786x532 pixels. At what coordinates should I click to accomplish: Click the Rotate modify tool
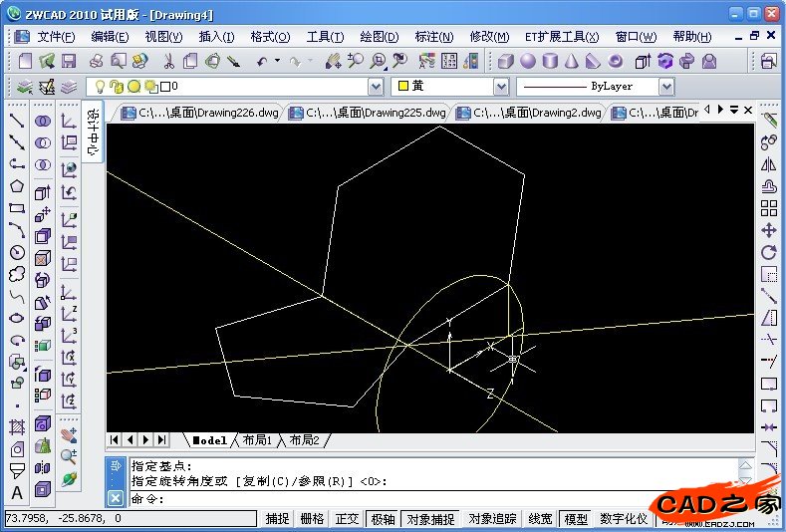(x=769, y=252)
